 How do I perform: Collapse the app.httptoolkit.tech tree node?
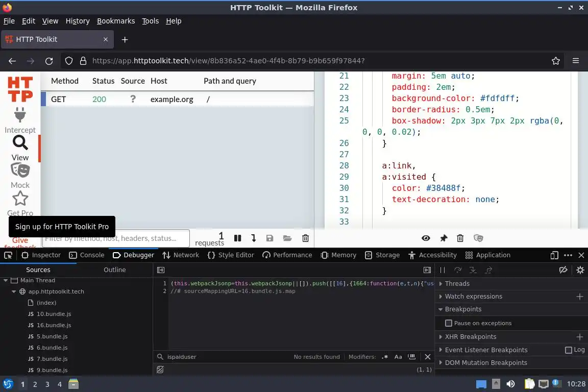[14, 291]
